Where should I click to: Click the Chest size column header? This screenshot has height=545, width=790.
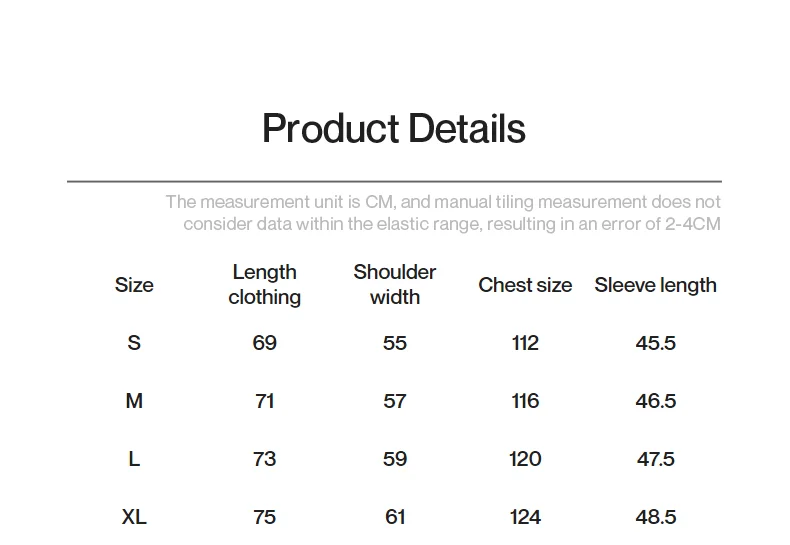(x=525, y=285)
